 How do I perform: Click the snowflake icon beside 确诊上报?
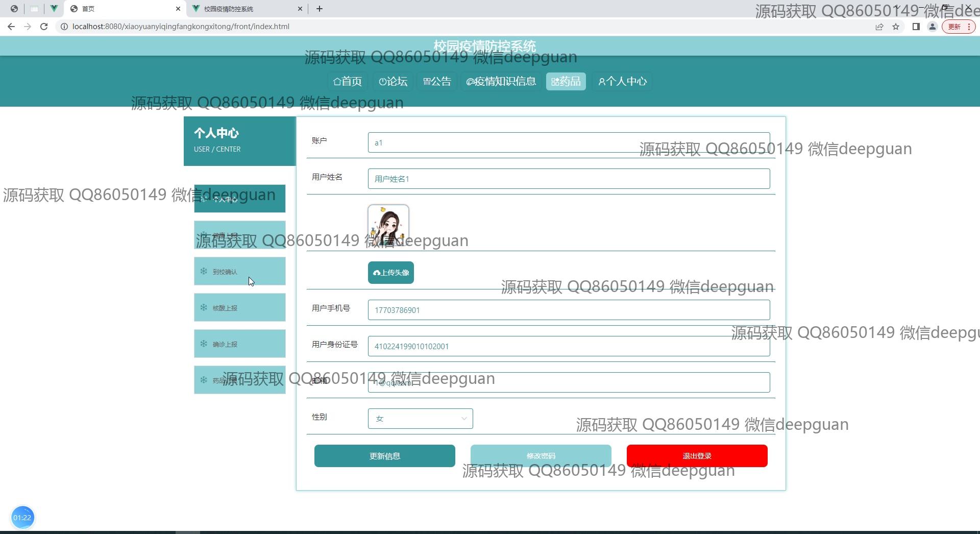(x=204, y=344)
